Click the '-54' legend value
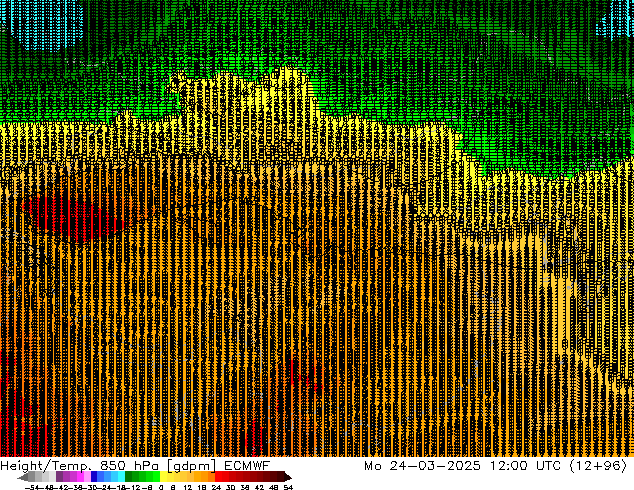634x490 pixels. click(x=32, y=487)
